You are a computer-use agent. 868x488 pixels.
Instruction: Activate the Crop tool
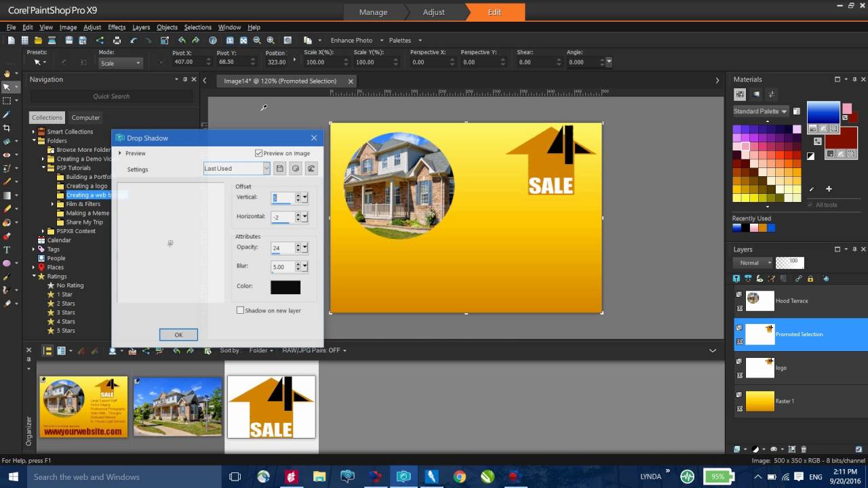click(x=7, y=127)
